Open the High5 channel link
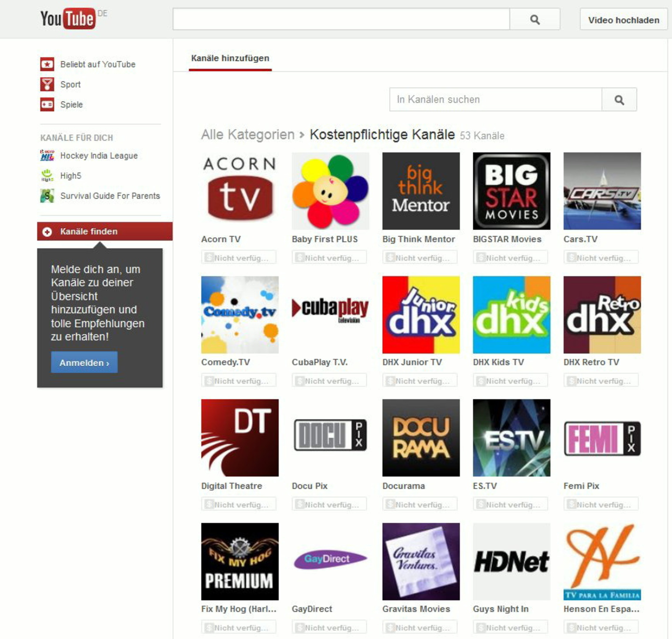 coord(71,176)
